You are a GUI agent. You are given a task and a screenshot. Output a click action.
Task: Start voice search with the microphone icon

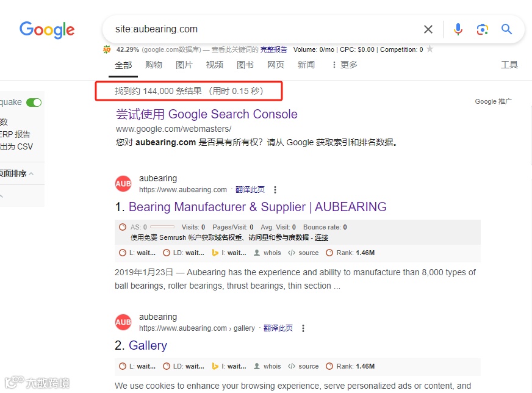coord(458,29)
